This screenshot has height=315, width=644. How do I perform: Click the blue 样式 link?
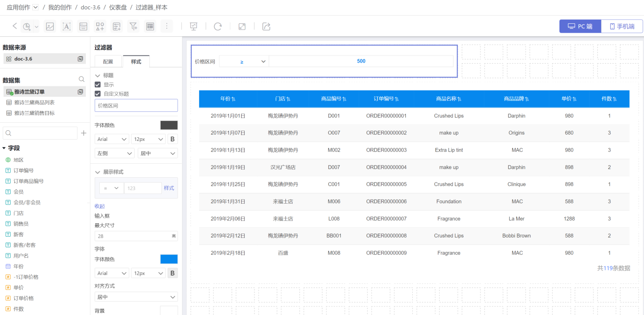169,188
